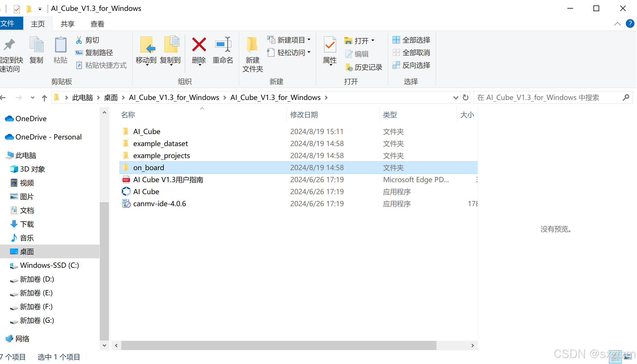Click the Paste (粘贴) ribbon icon
The image size is (637, 364).
[60, 44]
